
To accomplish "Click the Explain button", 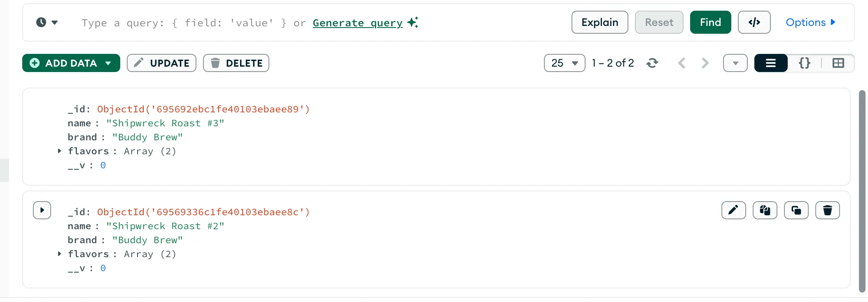I will tap(600, 22).
